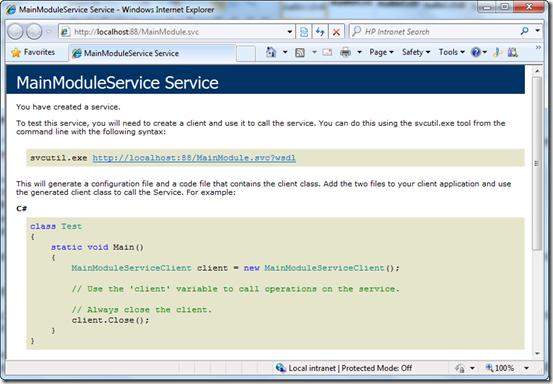Click the search magnifier button

coord(524,31)
